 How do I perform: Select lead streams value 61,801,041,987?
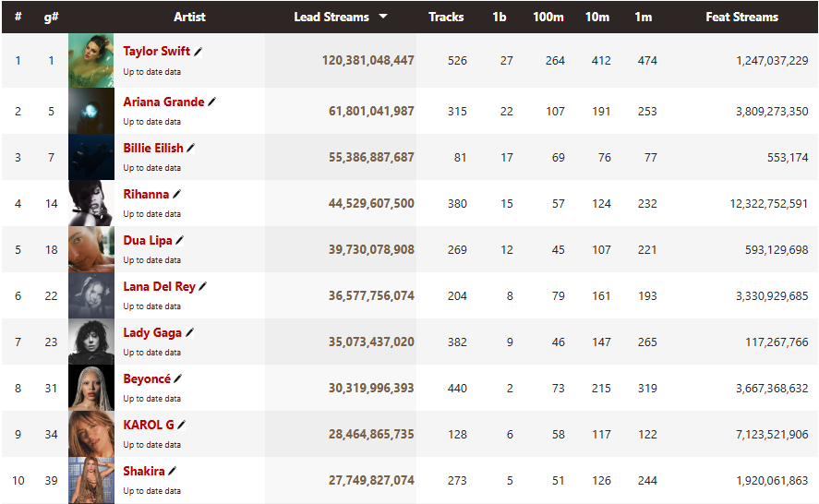tap(371, 112)
